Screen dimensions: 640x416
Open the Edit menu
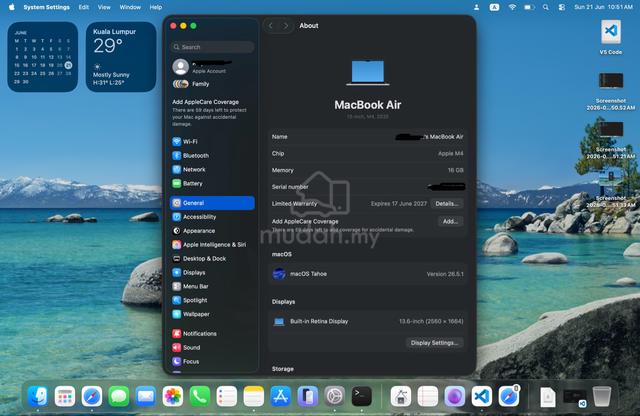[84, 7]
